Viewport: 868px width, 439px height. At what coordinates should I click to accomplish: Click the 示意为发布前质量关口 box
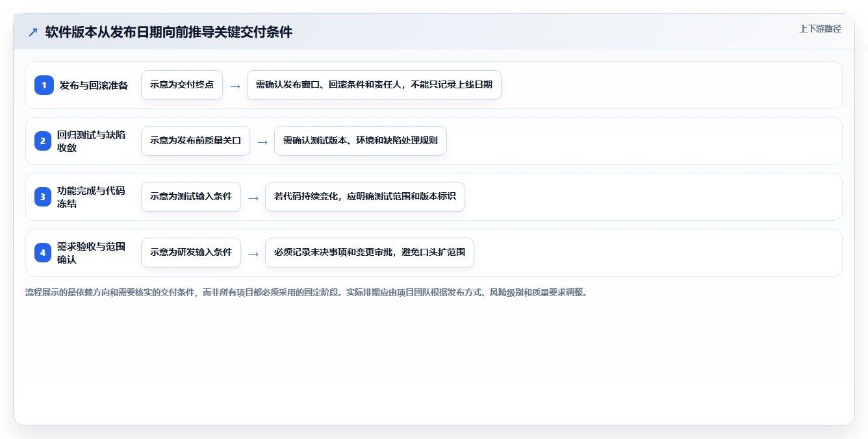tap(196, 141)
